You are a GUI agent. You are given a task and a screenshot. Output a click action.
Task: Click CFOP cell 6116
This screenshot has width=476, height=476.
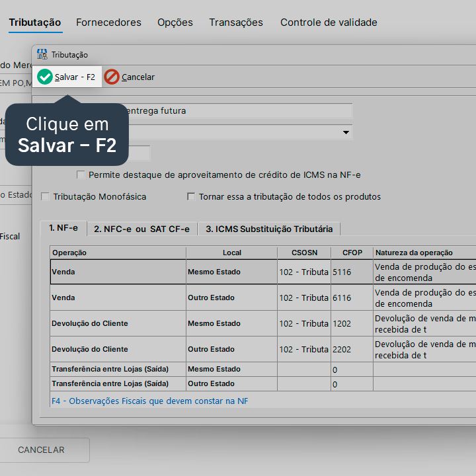(352, 297)
